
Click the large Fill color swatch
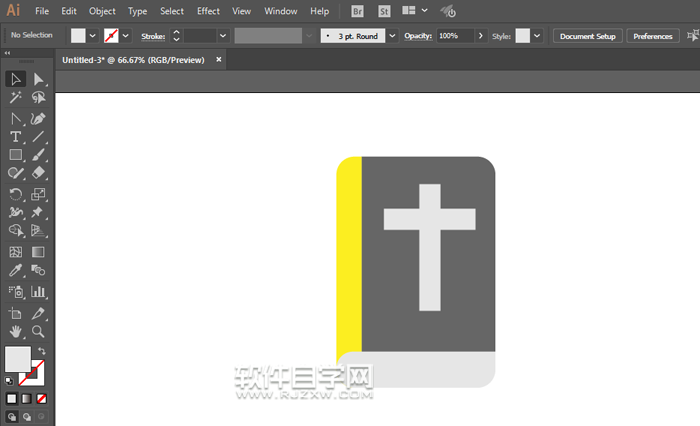pos(17,359)
